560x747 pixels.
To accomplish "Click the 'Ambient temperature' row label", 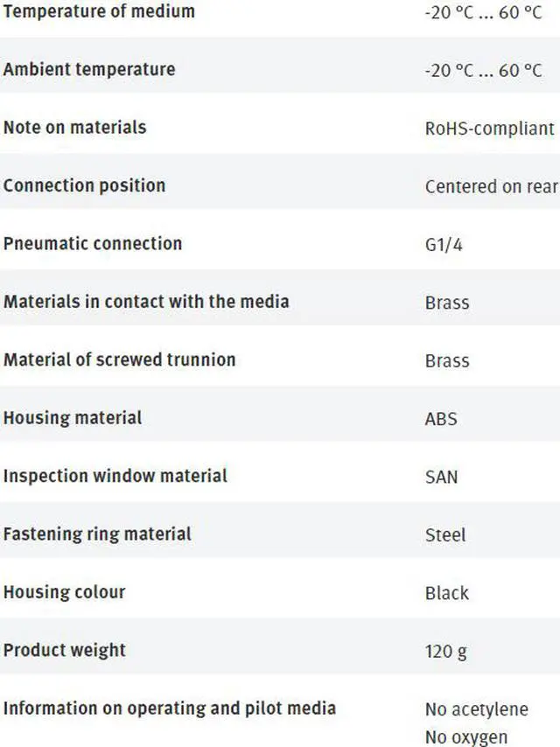I will [x=89, y=70].
